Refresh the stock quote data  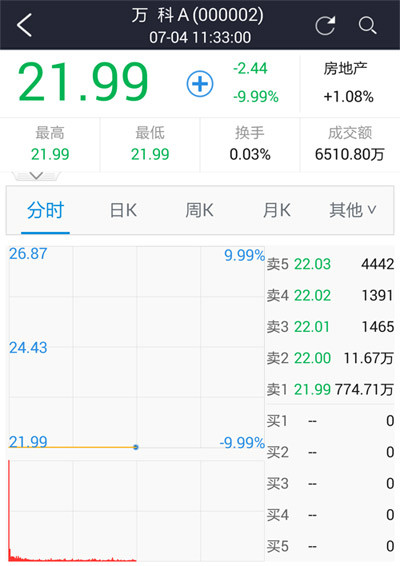[x=325, y=25]
